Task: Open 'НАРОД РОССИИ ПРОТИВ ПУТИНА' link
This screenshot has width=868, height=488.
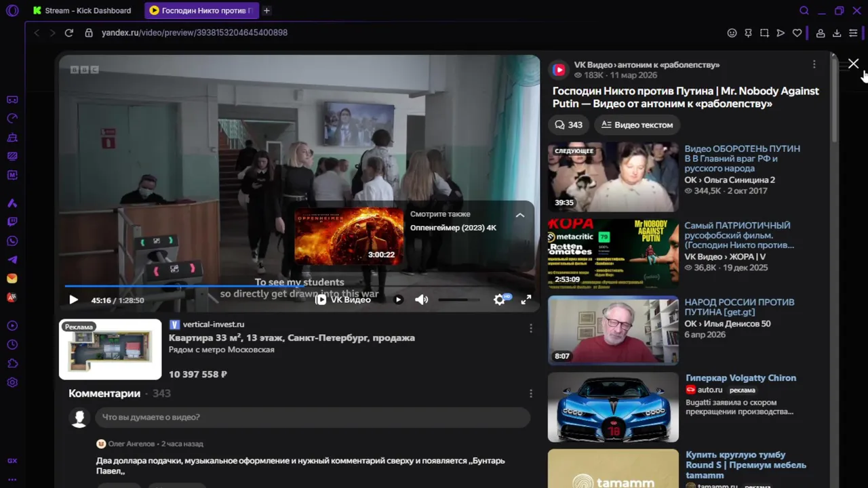Action: (739, 307)
